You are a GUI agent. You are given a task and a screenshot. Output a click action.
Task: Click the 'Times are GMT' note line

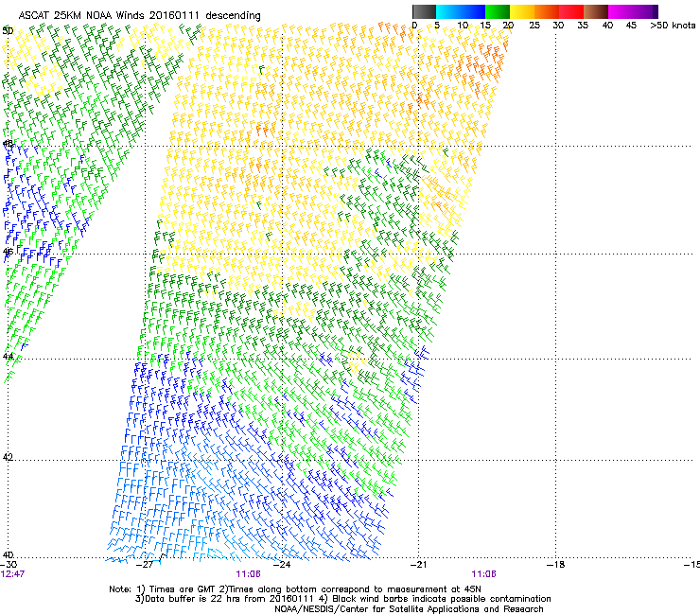pyautogui.click(x=295, y=589)
